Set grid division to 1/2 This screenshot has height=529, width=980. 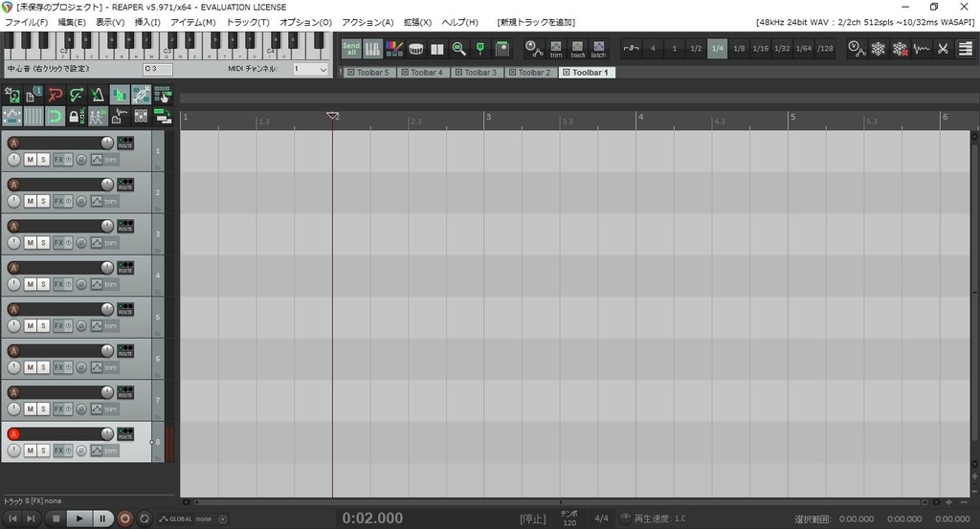click(x=696, y=48)
